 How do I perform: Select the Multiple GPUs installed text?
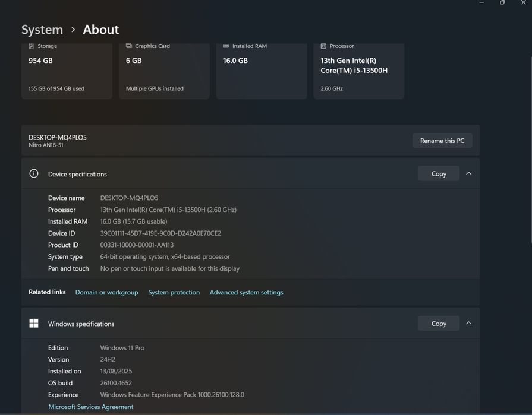click(155, 88)
